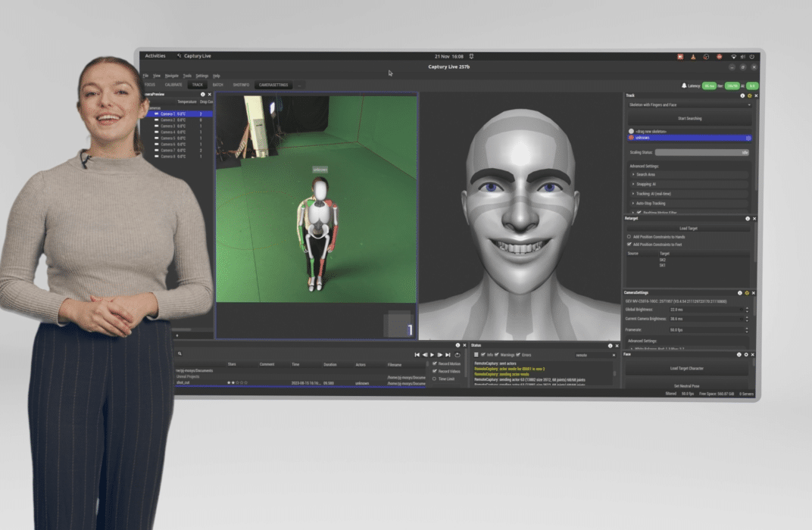This screenshot has height=530, width=812.
Task: Open the VLC cone tray icon
Action: pyautogui.click(x=693, y=57)
